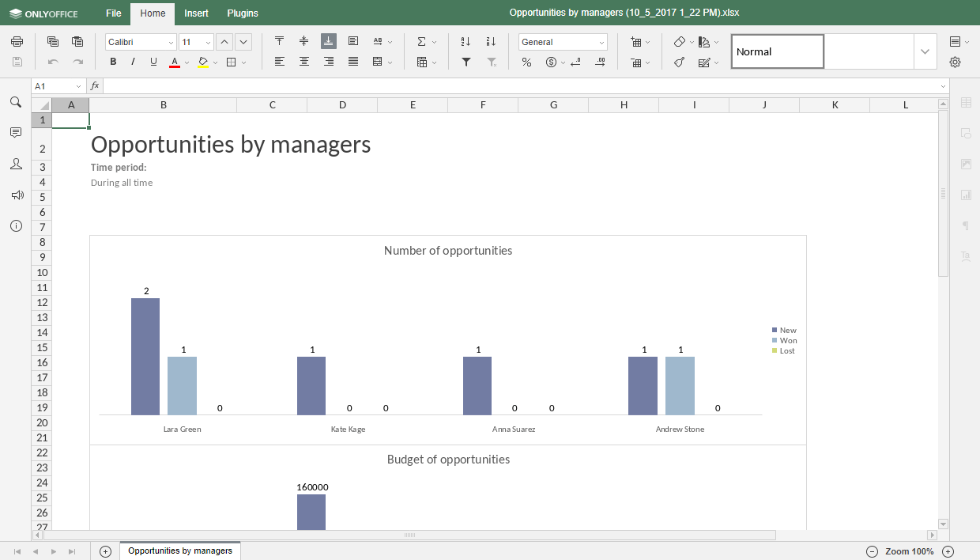Open the General number format dropdown

[563, 41]
